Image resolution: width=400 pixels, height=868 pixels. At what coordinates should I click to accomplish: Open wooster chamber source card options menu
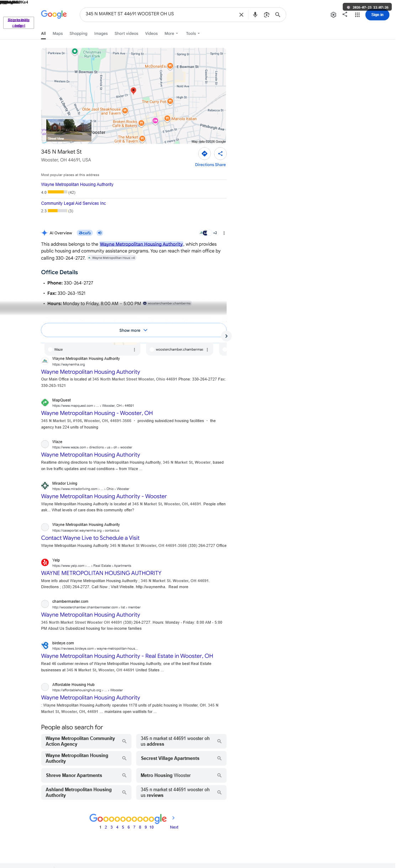207,350
